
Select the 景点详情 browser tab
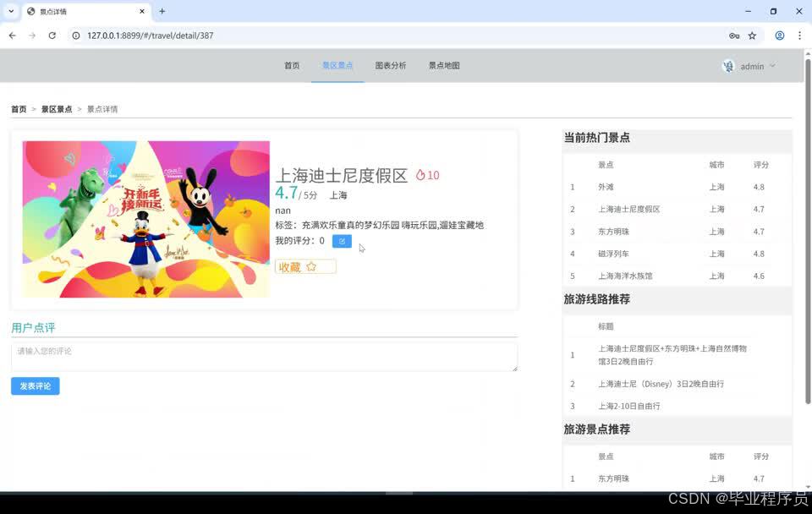pos(85,11)
